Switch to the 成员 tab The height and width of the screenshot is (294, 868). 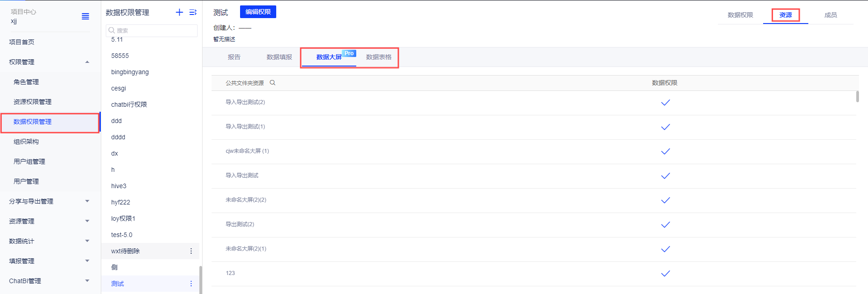click(x=830, y=15)
